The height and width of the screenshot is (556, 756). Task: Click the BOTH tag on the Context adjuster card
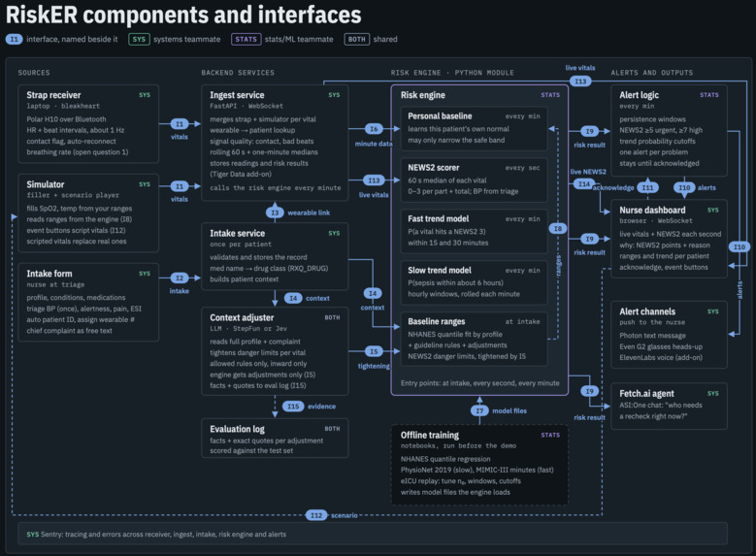tap(332, 317)
